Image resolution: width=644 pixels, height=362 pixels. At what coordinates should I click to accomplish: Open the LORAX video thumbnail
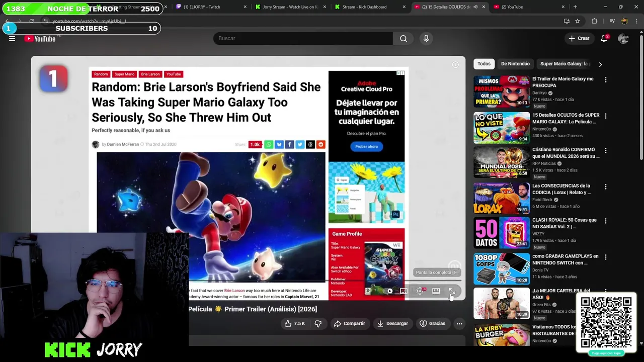(501, 199)
